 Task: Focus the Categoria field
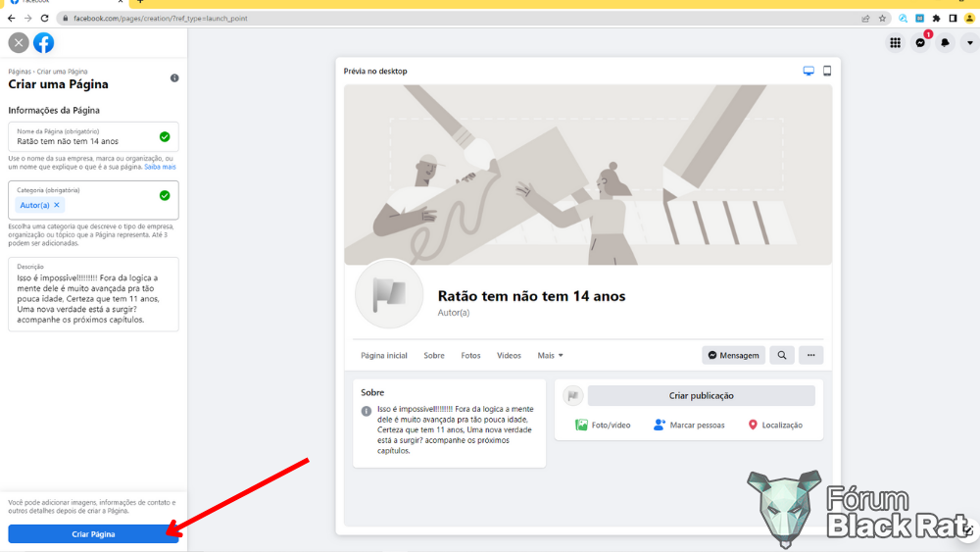[x=93, y=200]
